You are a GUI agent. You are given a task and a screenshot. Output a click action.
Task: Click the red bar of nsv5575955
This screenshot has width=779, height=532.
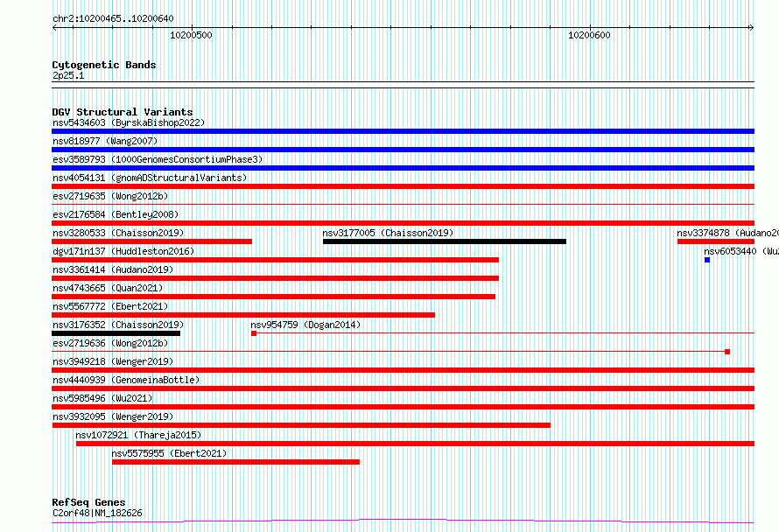pyautogui.click(x=236, y=462)
